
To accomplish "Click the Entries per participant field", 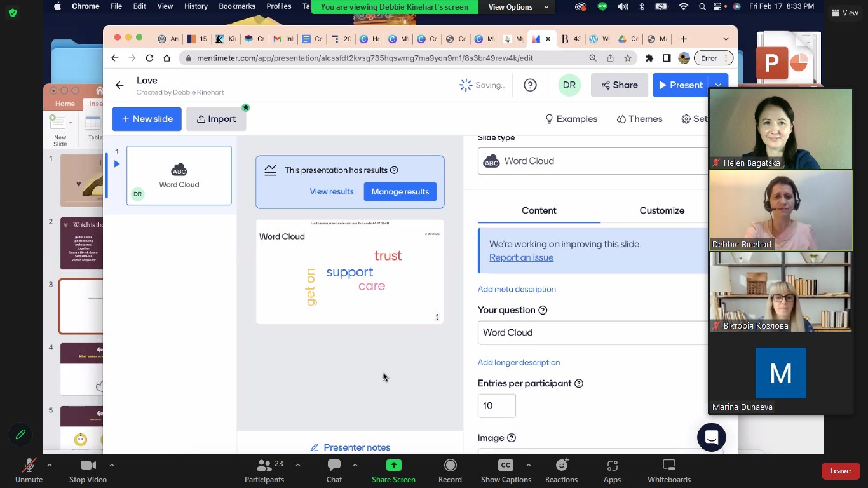I will coord(496,405).
